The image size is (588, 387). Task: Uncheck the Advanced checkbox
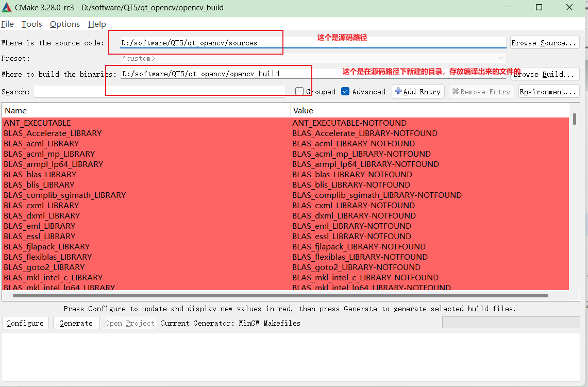click(x=345, y=92)
